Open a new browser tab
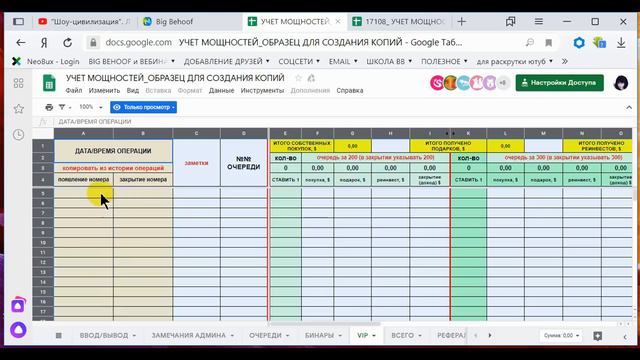Screen dimensions: 640x360 pyautogui.click(x=462, y=22)
